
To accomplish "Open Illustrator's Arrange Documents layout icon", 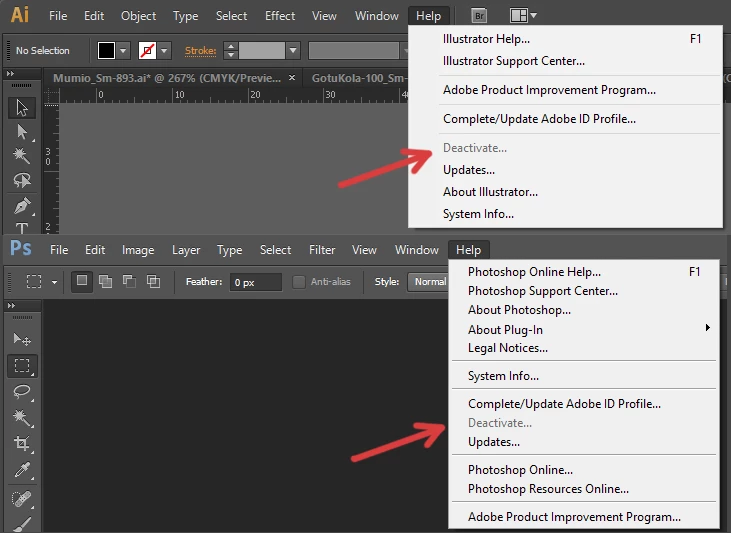I will point(518,16).
